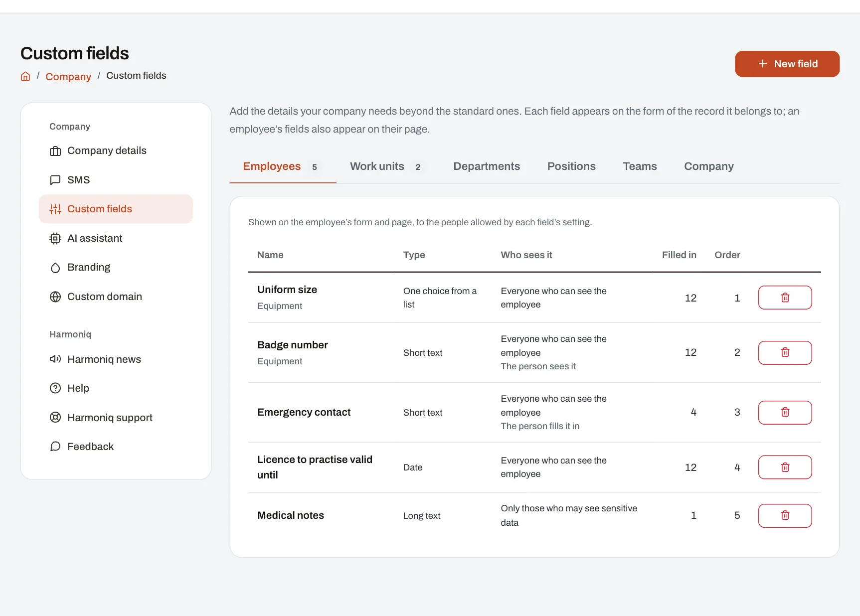Click the Harmoniq support lifebuoy icon

coord(55,418)
